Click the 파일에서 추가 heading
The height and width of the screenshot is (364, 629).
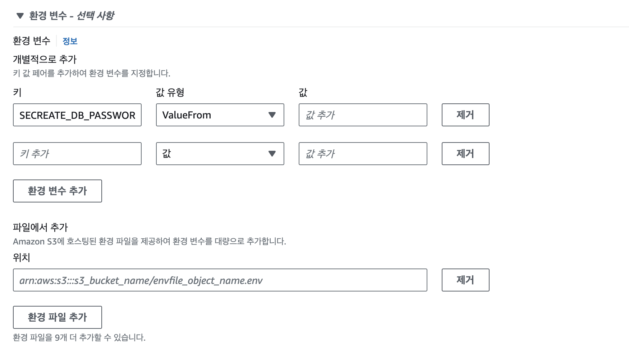coord(40,227)
